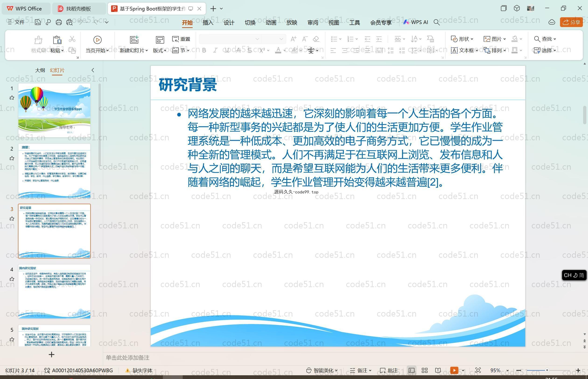Click Comment (批注) in status bar

click(389, 370)
